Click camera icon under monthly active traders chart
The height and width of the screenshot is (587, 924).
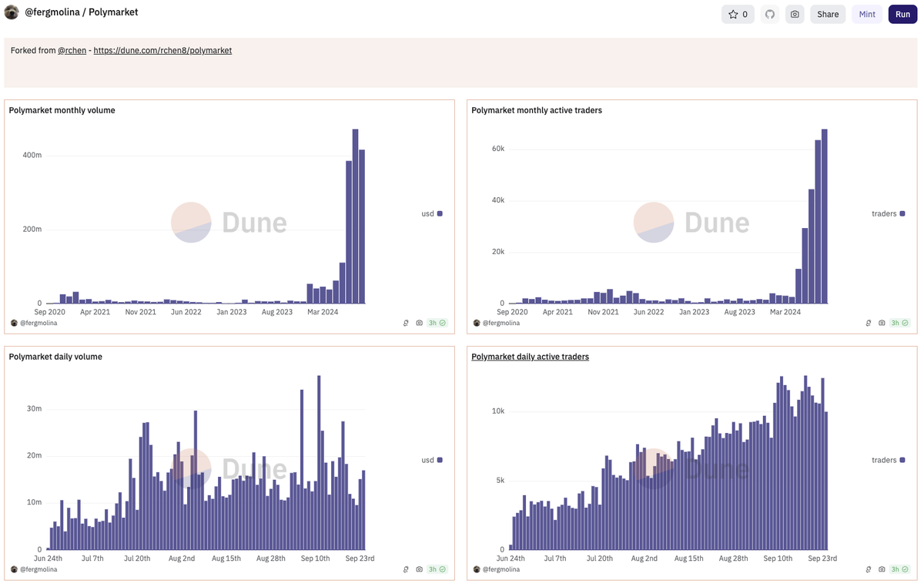click(881, 323)
